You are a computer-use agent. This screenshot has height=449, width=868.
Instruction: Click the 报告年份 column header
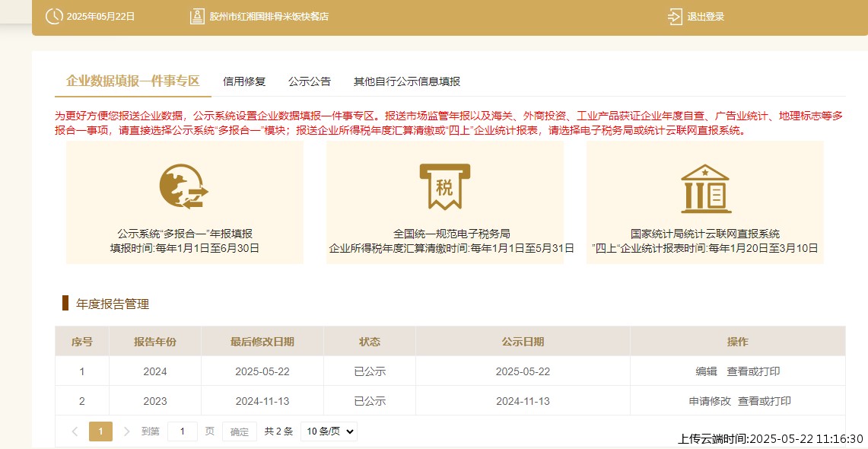point(155,342)
